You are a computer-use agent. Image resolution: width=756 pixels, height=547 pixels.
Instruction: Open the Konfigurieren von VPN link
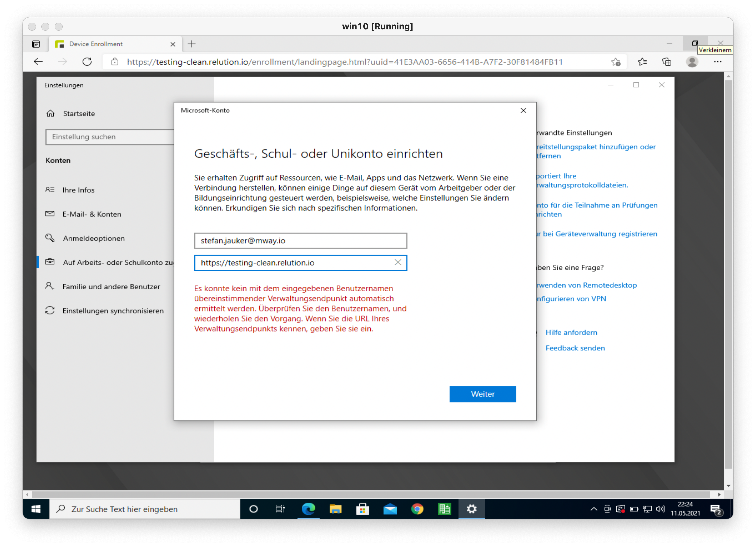click(x=571, y=299)
